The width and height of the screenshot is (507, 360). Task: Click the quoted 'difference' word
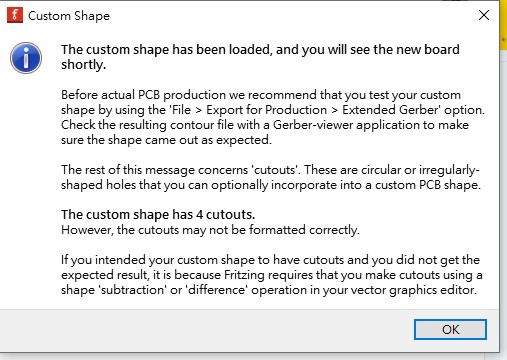click(218, 290)
